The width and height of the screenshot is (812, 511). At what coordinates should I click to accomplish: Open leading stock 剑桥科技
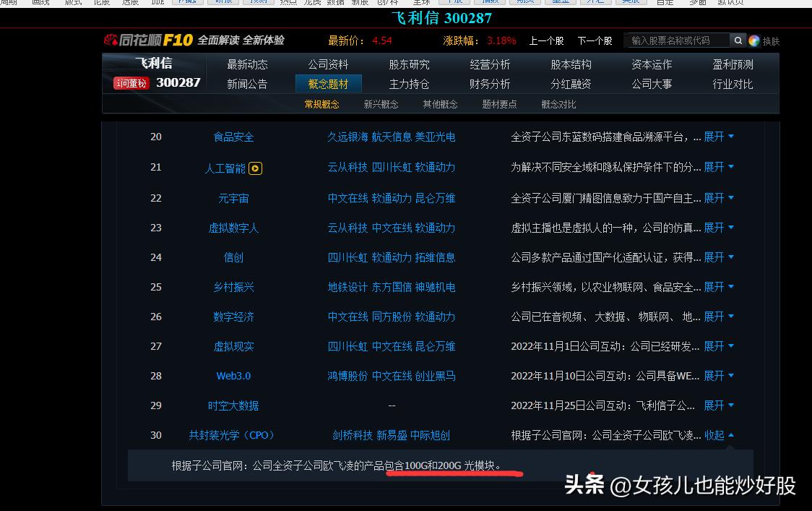pos(352,435)
